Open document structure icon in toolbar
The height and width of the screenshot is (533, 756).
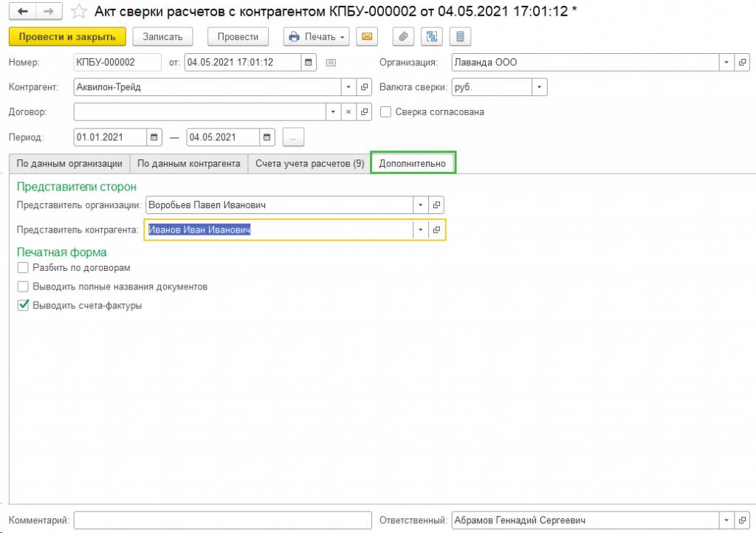coord(431,37)
